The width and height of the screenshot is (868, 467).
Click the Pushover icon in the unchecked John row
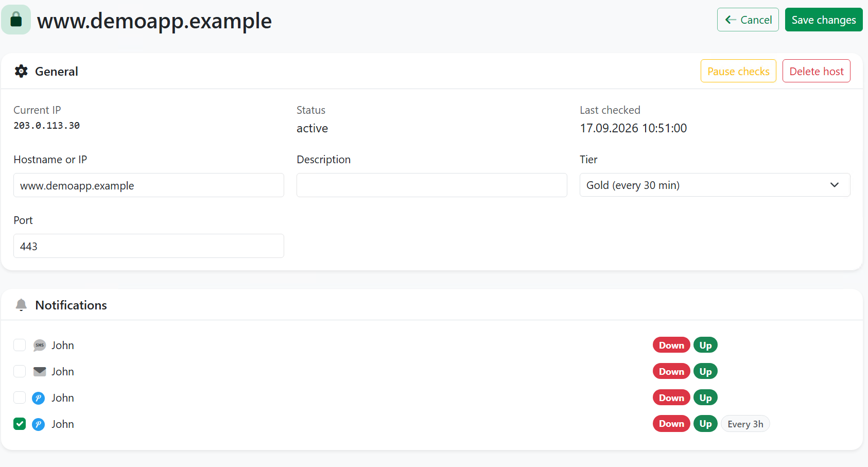coord(39,398)
